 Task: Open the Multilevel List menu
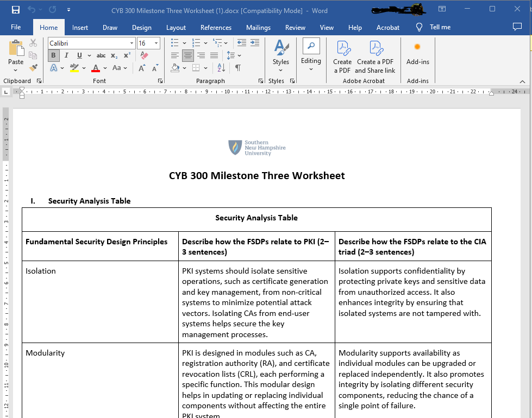(220, 43)
